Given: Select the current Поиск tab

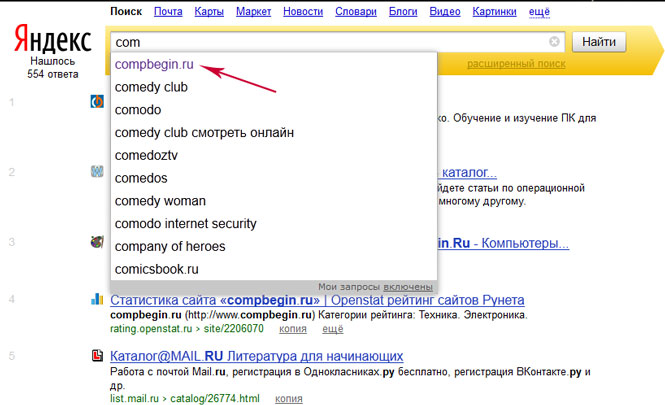Looking at the screenshot, I should (126, 11).
